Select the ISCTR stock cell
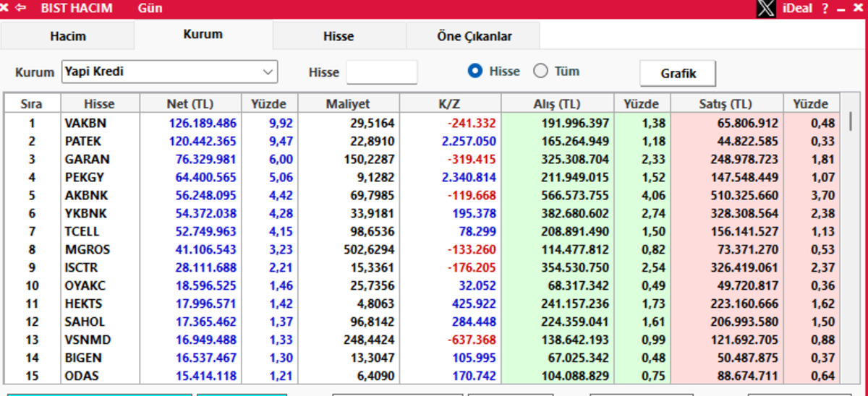This screenshot has width=868, height=396. [101, 267]
